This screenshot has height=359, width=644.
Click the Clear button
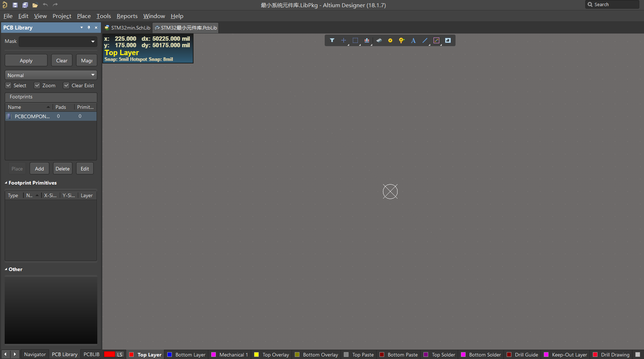coord(62,61)
